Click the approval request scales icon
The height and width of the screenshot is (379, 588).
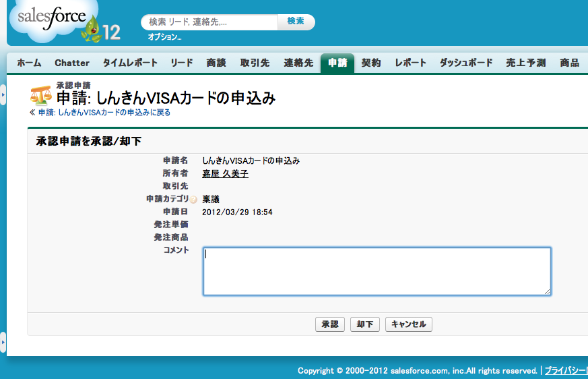pyautogui.click(x=40, y=96)
